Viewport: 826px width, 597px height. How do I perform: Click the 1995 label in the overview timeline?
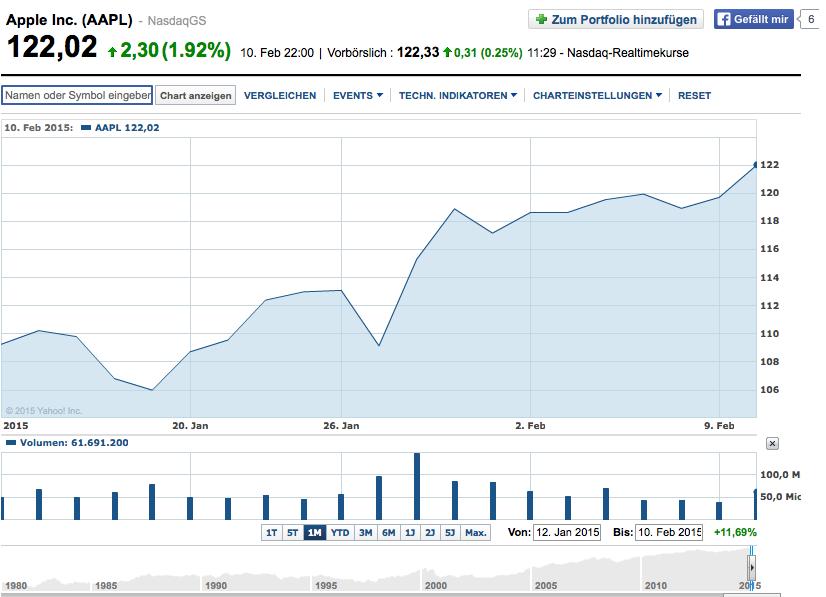[326, 585]
